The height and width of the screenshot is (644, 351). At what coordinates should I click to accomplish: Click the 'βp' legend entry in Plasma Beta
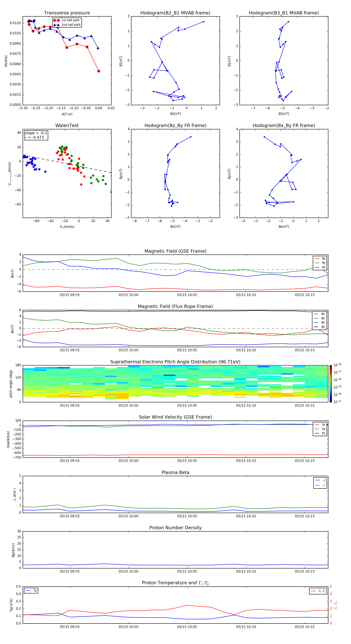(321, 480)
